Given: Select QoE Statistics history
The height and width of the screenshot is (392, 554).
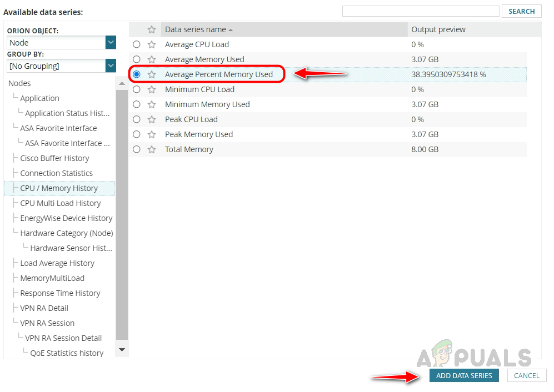Looking at the screenshot, I should pyautogui.click(x=67, y=353).
